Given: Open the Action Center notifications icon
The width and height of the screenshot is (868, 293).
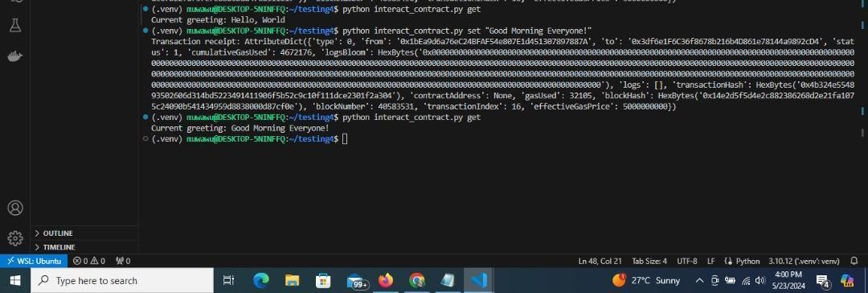Looking at the screenshot, I should click(x=823, y=282).
